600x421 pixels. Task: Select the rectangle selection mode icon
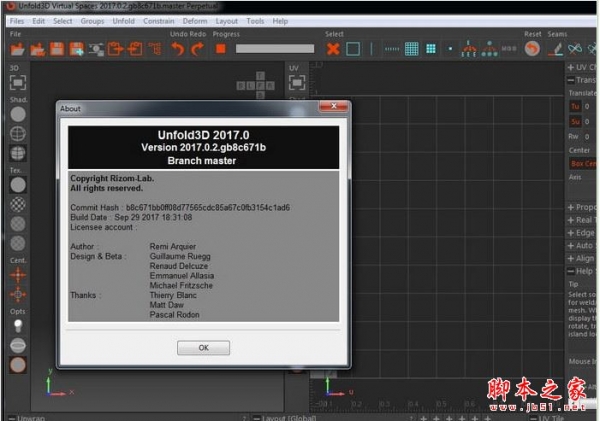pyautogui.click(x=353, y=49)
